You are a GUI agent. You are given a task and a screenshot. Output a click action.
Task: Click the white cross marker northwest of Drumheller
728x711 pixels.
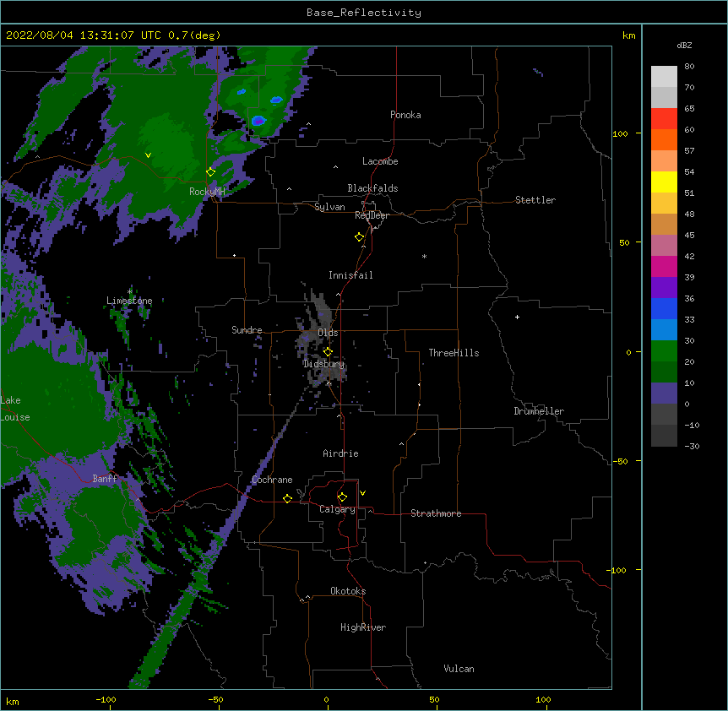click(x=517, y=317)
